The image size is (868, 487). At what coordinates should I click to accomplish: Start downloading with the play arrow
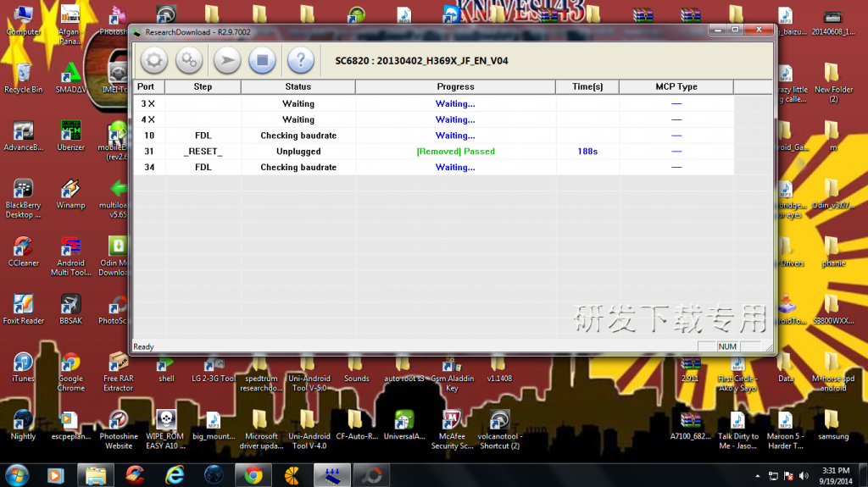click(227, 60)
